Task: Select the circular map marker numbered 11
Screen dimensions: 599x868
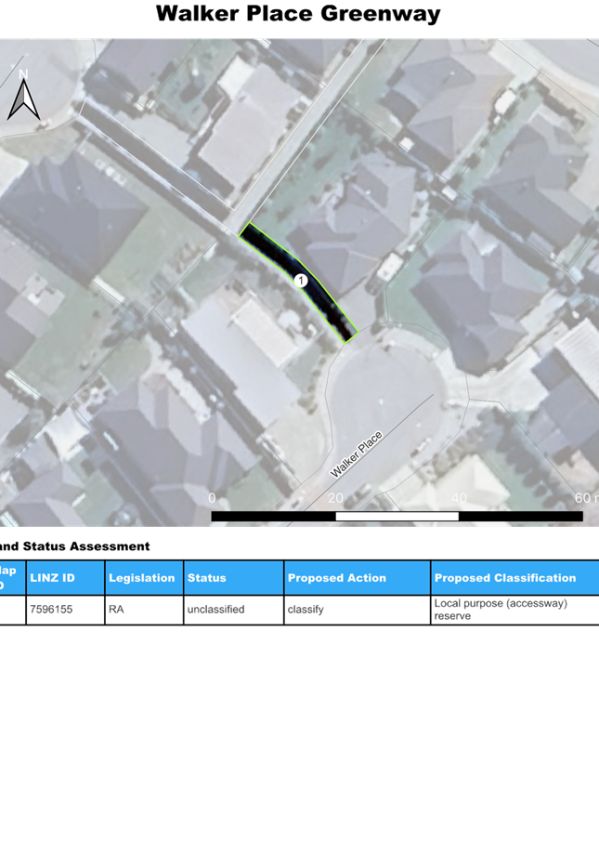Action: pyautogui.click(x=301, y=281)
